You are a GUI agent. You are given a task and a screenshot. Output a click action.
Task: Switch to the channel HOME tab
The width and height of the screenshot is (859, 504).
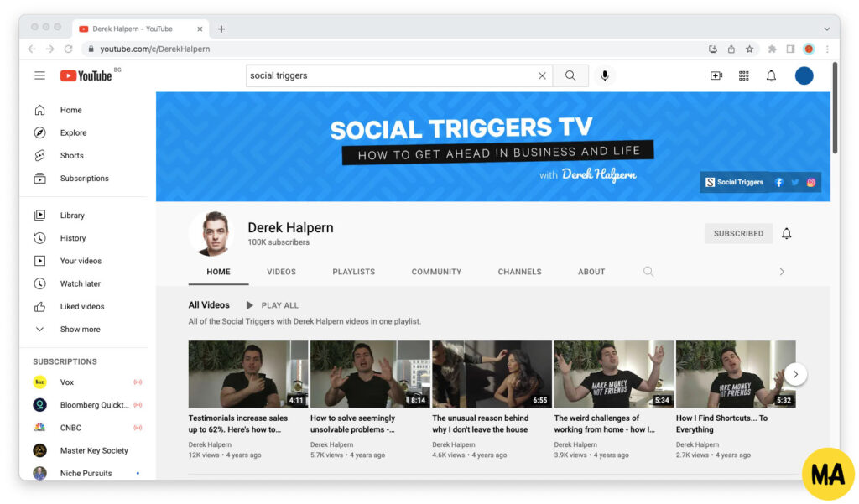[x=218, y=272]
